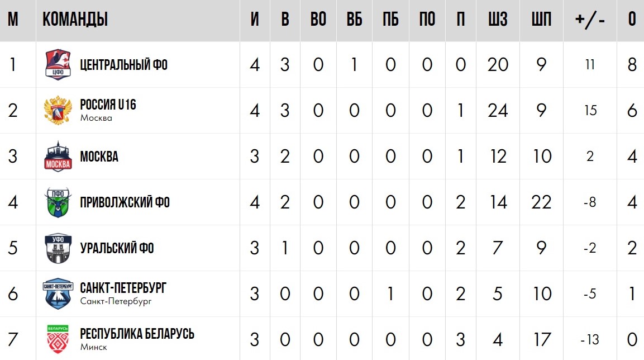Click the Приволжский ФО deer logo
This screenshot has height=360, width=644.
pyautogui.click(x=58, y=202)
